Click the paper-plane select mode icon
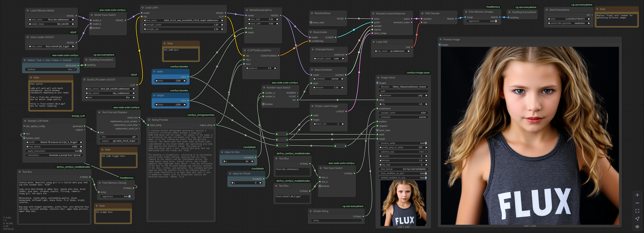The width and height of the screenshot is (644, 233). (637, 219)
